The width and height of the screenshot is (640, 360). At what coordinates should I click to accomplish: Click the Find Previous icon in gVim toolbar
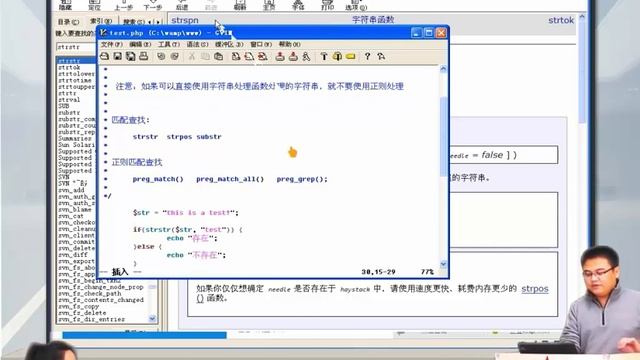coord(262,56)
